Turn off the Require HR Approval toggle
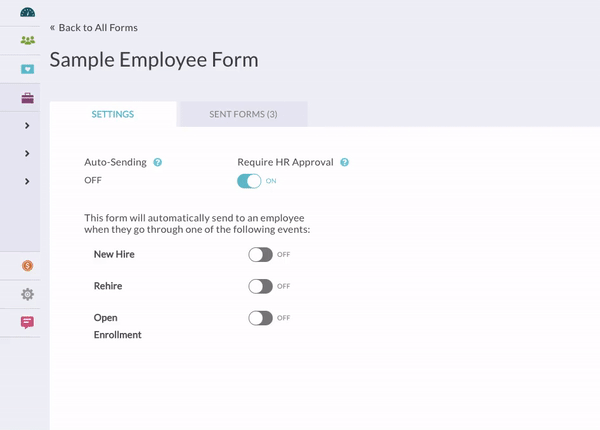Viewport: 600px width, 430px height. 249,181
